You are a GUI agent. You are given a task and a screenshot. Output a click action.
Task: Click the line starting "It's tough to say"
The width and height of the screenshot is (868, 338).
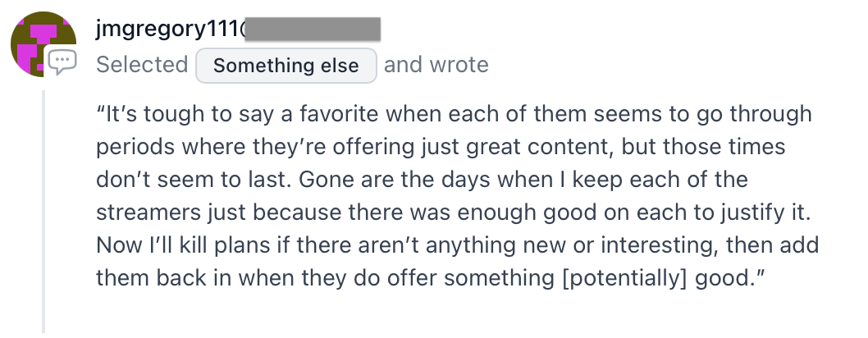point(454,114)
